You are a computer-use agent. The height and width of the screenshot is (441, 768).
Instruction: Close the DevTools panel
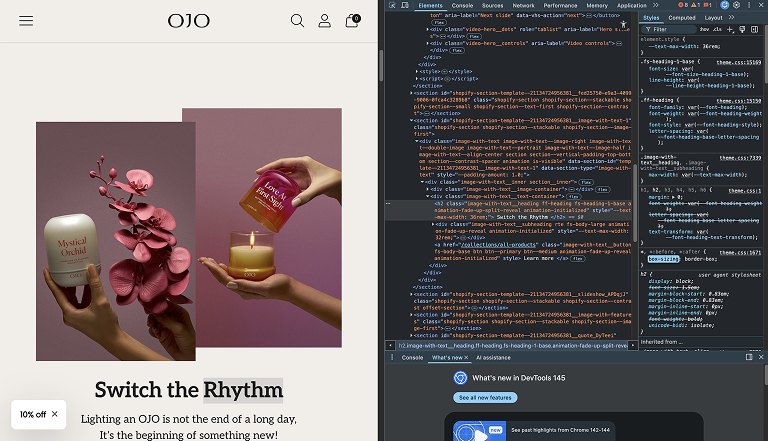pyautogui.click(x=761, y=5)
